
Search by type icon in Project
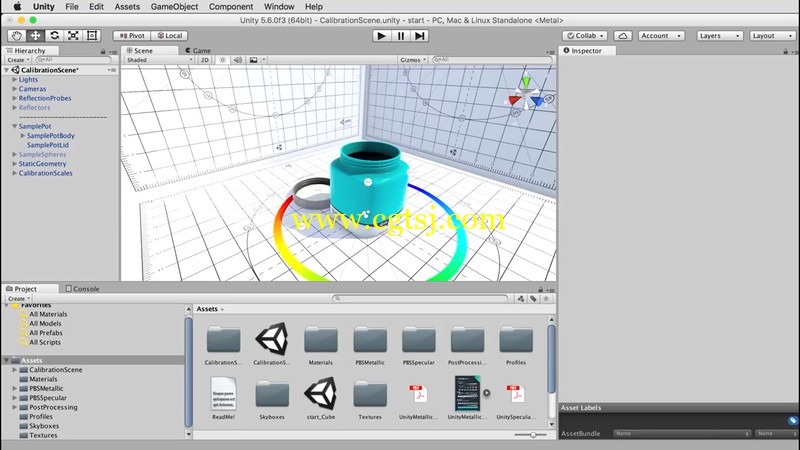(x=520, y=298)
